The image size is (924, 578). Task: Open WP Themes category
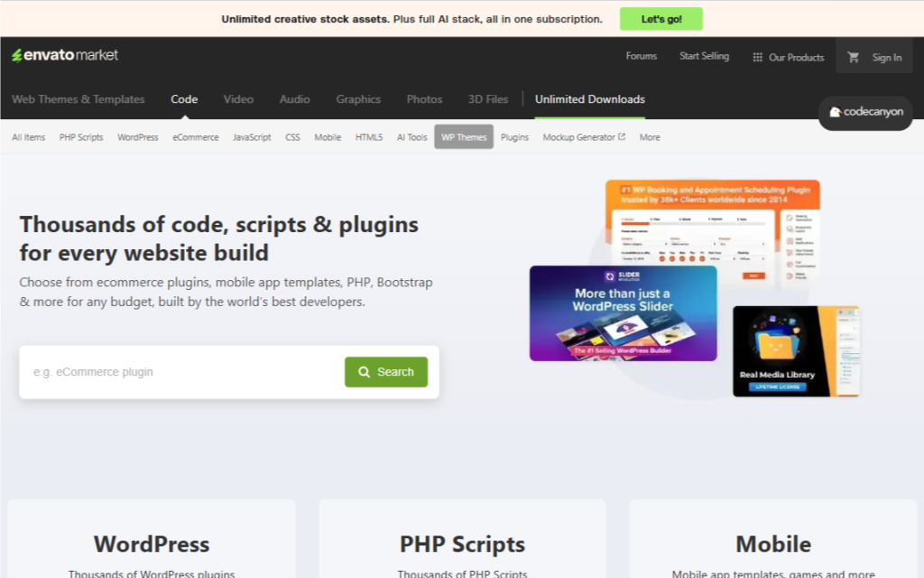(464, 137)
